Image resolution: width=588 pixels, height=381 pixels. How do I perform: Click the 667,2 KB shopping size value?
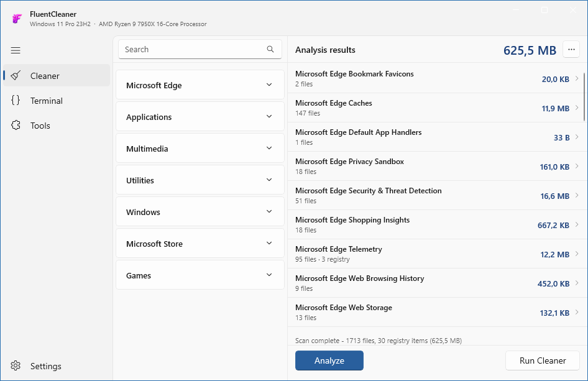point(553,226)
